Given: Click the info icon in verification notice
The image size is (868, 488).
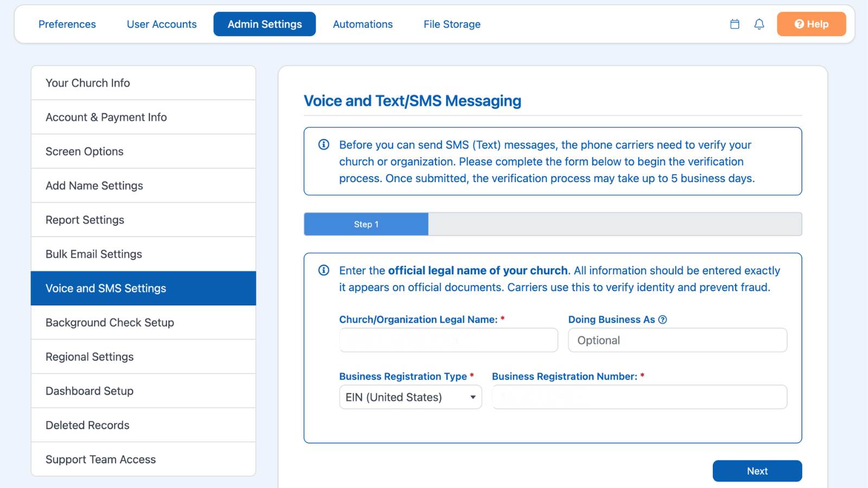Looking at the screenshot, I should tap(324, 144).
